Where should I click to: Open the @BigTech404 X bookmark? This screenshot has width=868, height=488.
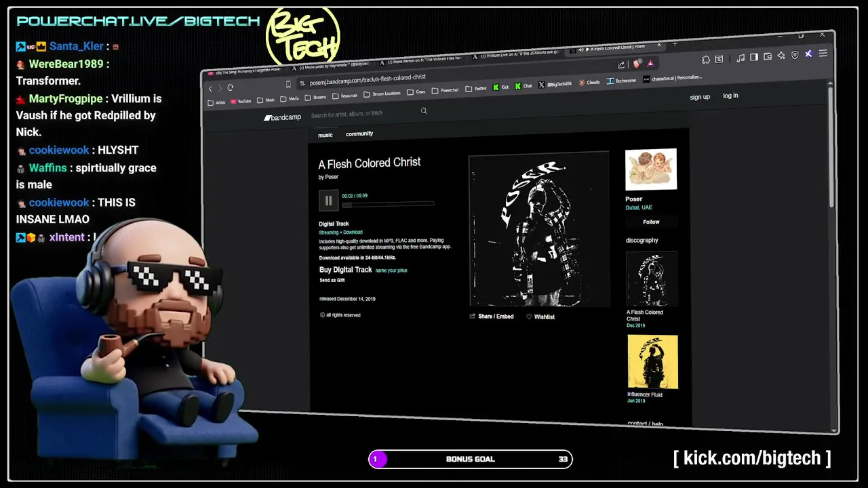tap(555, 85)
